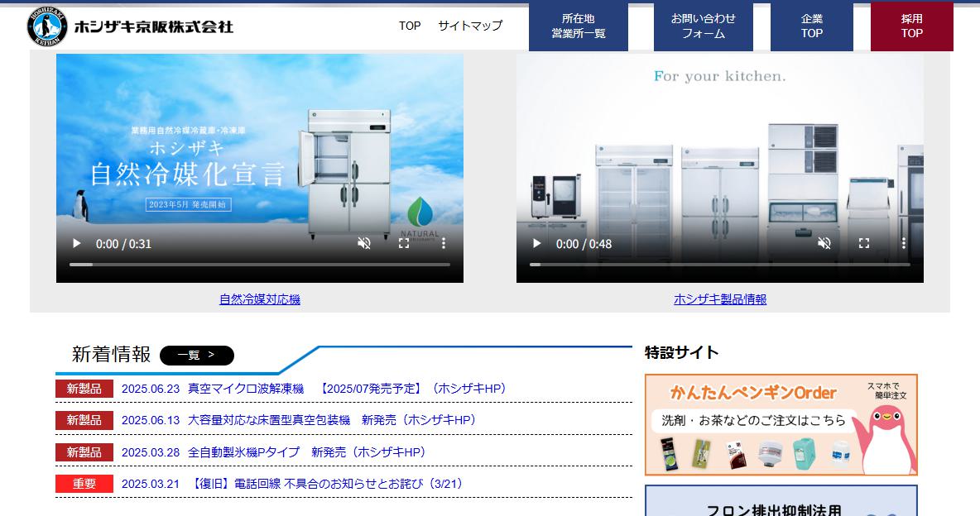This screenshot has width=980, height=516.
Task: Play the For your kitchen video
Action: (536, 244)
